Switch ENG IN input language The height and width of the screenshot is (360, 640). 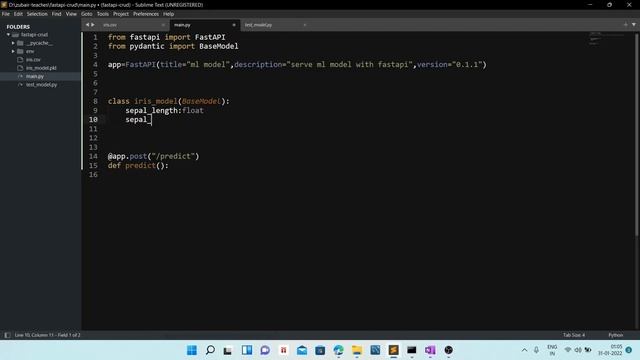pyautogui.click(x=552, y=350)
